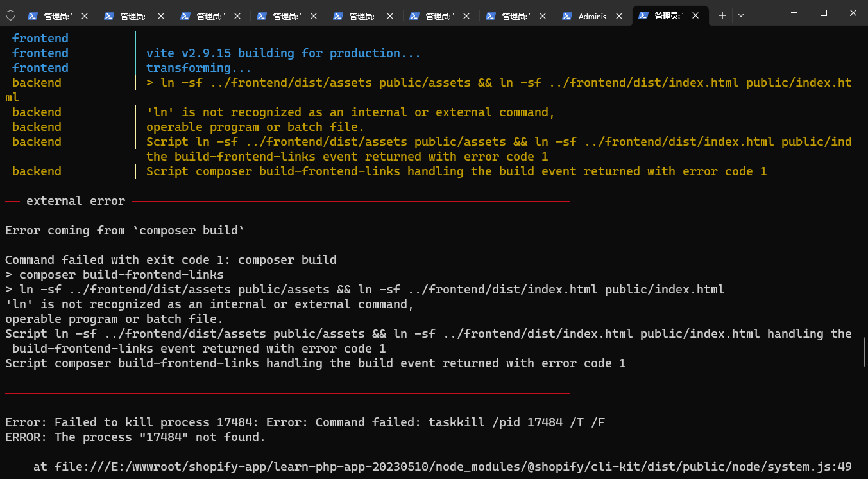Image resolution: width=868 pixels, height=479 pixels.
Task: Close the first 管理员 tab
Action: pyautogui.click(x=85, y=16)
